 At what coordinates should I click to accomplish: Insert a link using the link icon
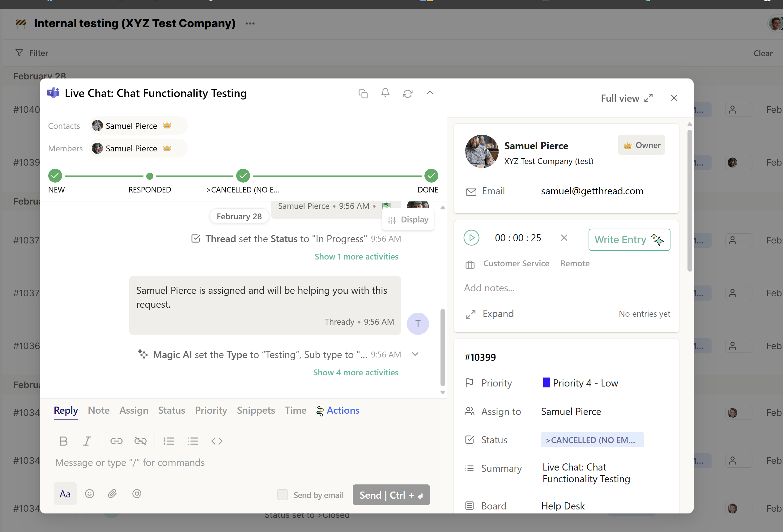(116, 441)
